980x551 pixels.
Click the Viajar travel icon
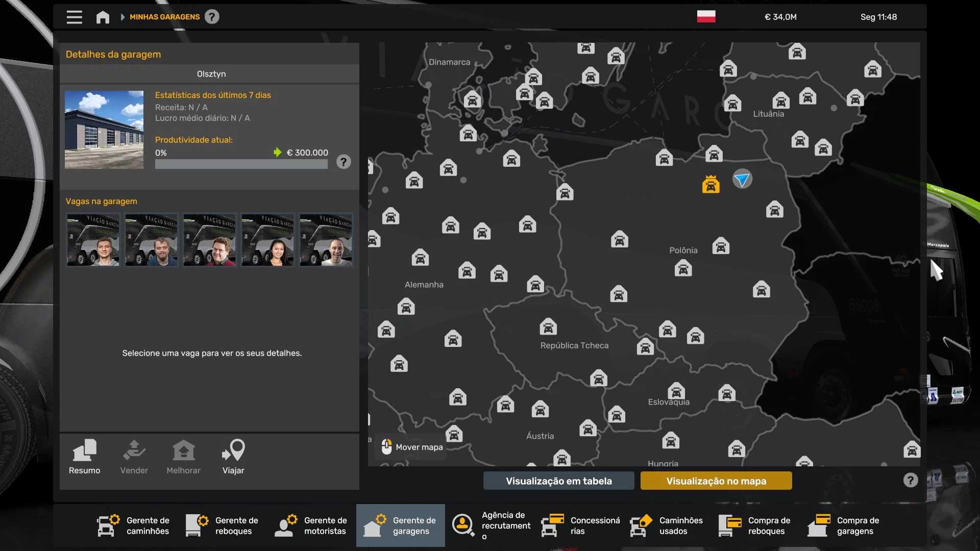233,457
